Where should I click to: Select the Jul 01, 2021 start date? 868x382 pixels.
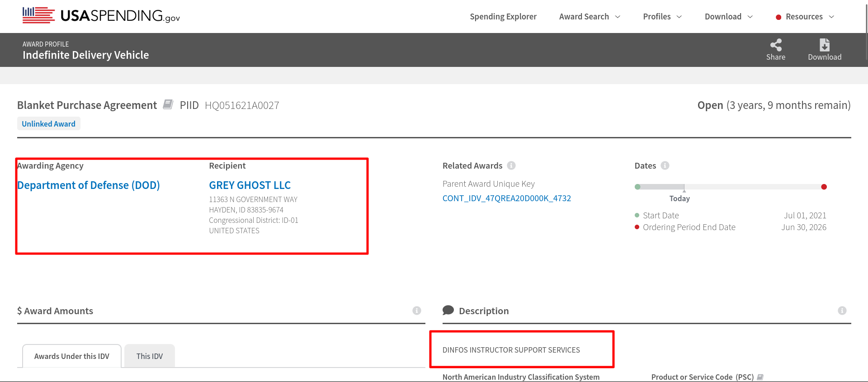[805, 216]
